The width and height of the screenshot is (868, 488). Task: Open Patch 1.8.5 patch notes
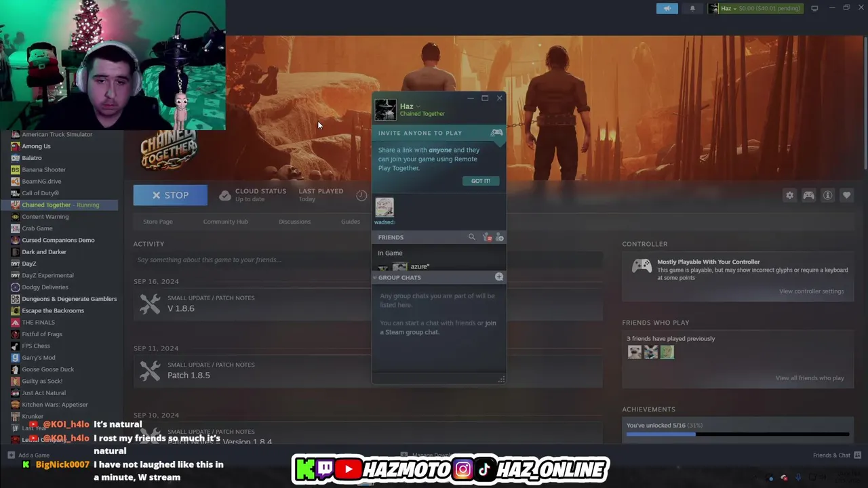(x=189, y=375)
